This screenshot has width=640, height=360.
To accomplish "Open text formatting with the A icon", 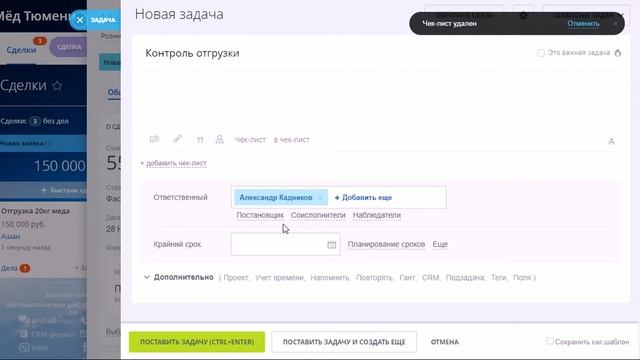I will (x=611, y=141).
